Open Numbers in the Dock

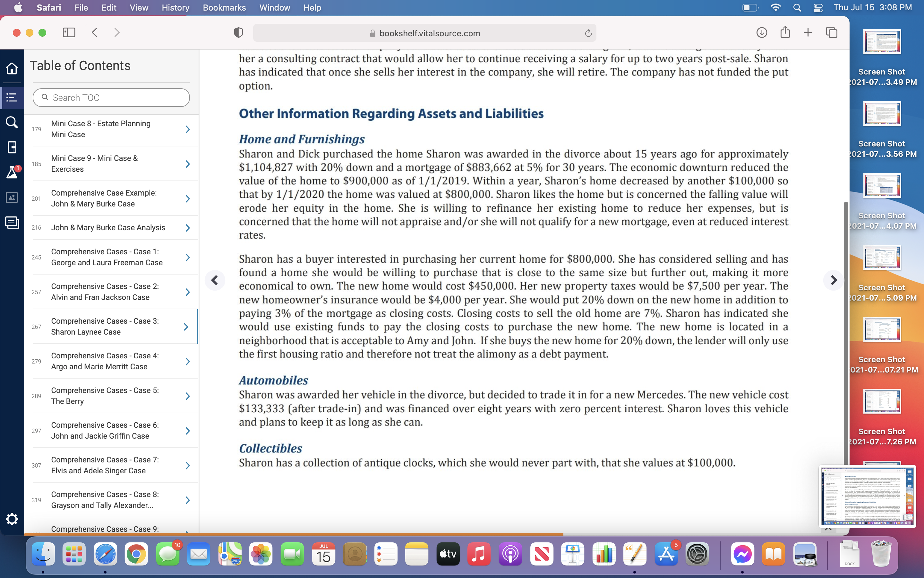(x=604, y=554)
